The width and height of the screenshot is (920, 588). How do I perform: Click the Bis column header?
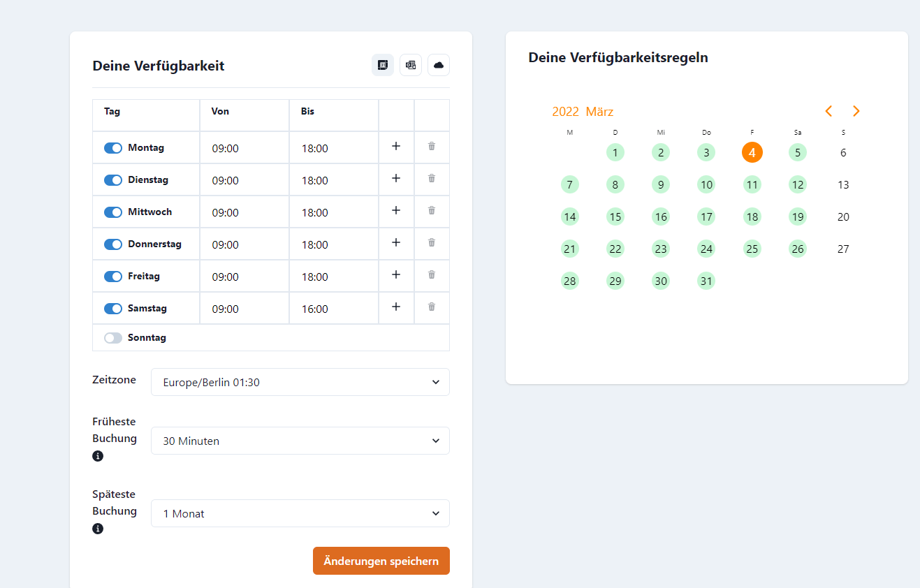307,111
